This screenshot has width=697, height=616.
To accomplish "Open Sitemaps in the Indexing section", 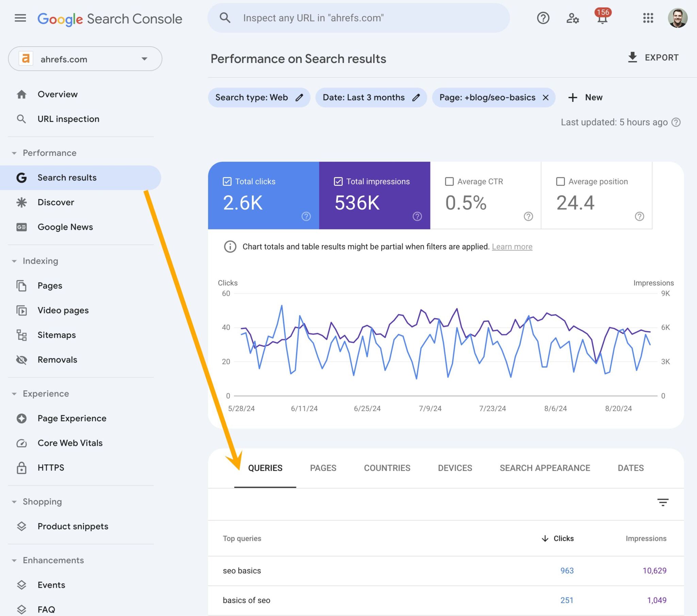I will tap(57, 335).
